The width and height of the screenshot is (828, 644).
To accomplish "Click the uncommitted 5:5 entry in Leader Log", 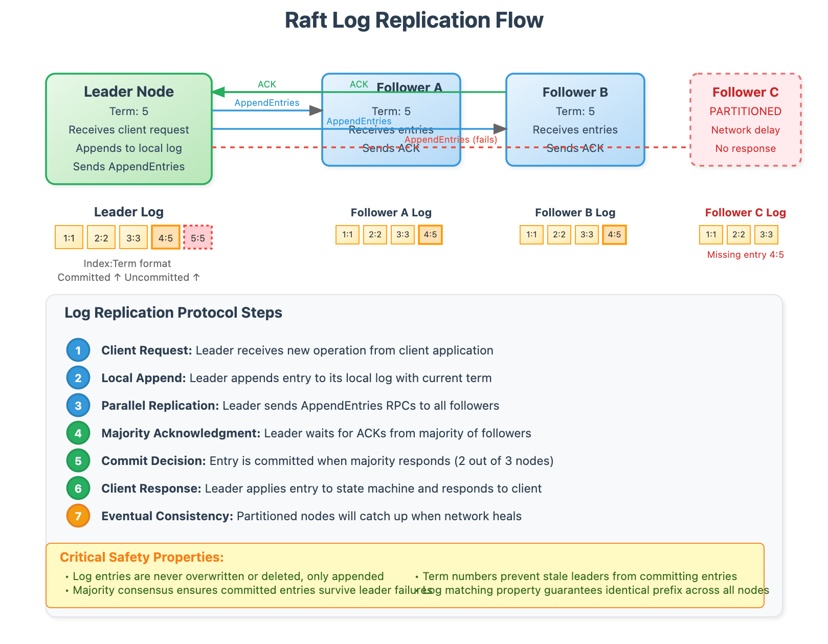I will (x=197, y=237).
